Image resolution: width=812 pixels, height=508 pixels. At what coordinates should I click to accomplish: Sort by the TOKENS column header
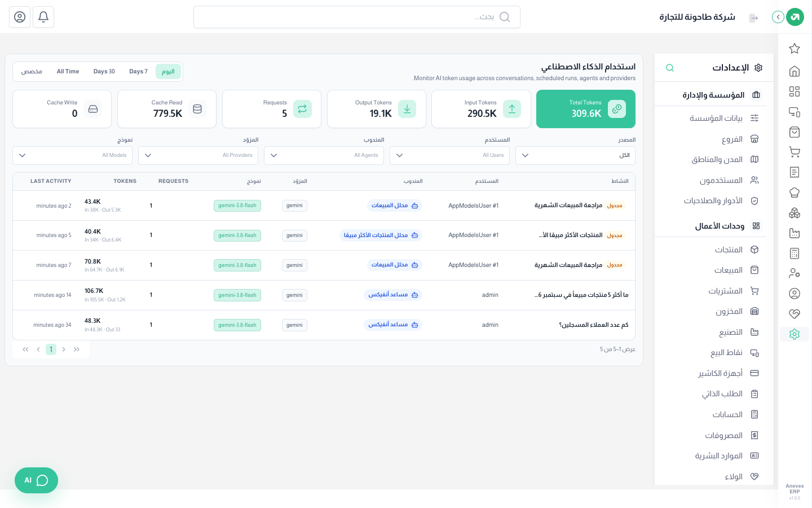[125, 181]
